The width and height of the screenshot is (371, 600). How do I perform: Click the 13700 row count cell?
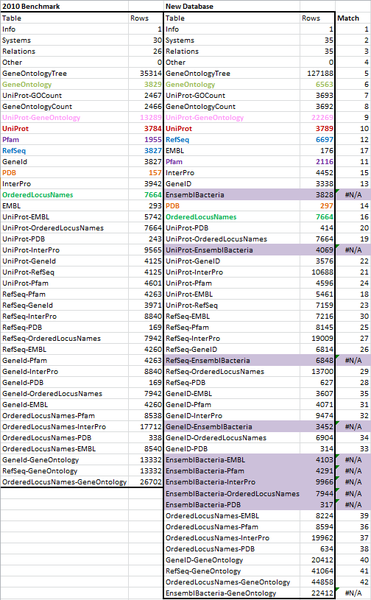tap(317, 372)
